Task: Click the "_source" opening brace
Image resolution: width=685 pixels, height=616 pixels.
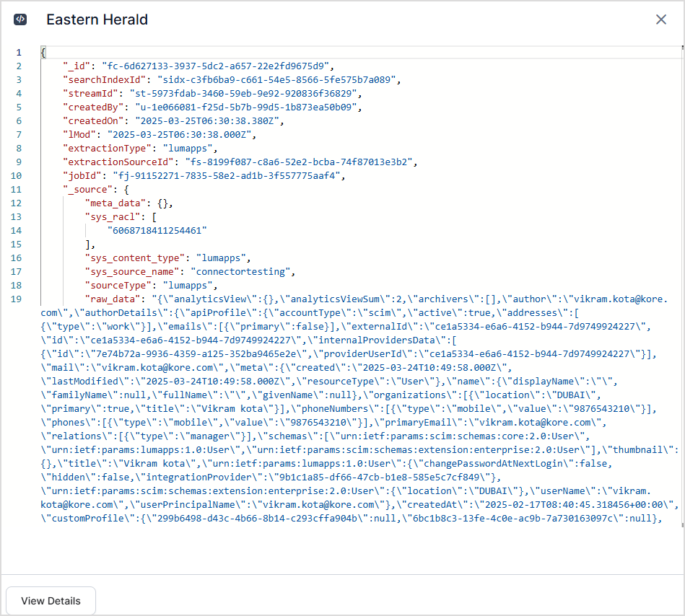Action: point(125,190)
